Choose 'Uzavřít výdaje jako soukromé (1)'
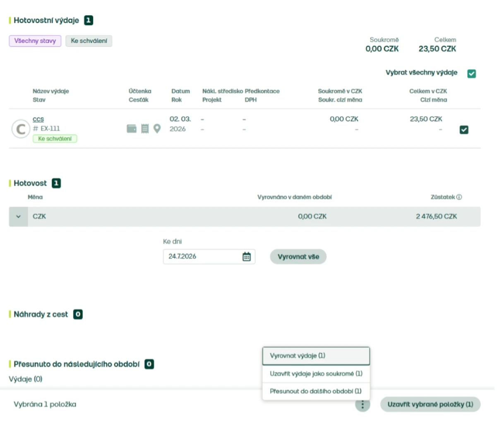Screen dimensions: 504x429 click(x=316, y=374)
